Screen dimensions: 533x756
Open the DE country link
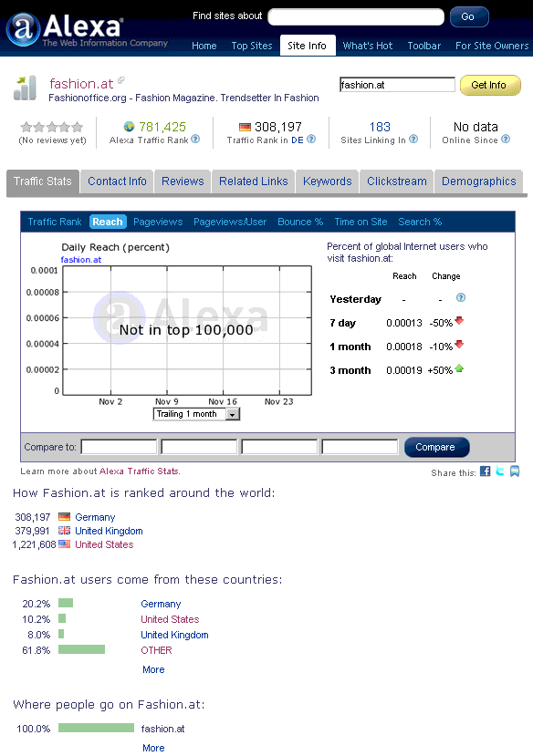[x=298, y=140]
